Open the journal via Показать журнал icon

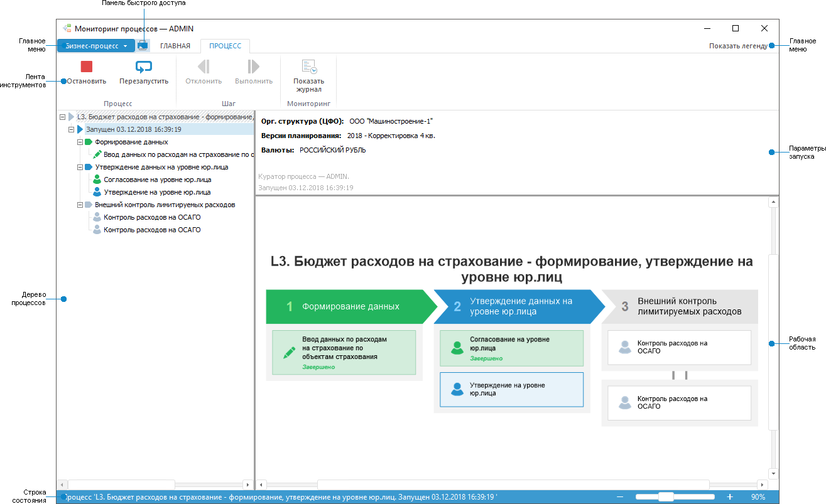pyautogui.click(x=308, y=65)
